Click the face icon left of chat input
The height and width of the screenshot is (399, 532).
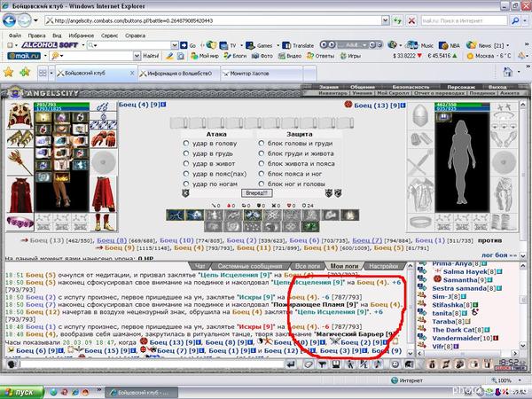[12, 364]
